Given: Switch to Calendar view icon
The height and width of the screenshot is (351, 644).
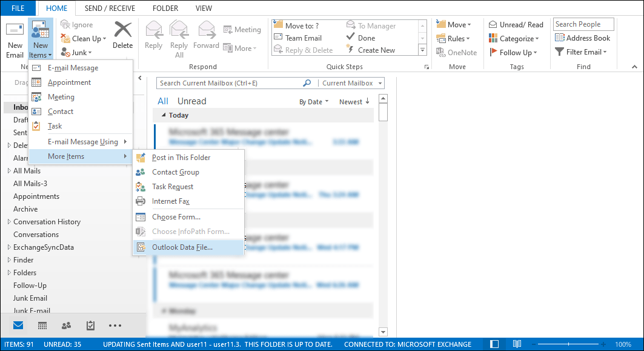Looking at the screenshot, I should click(x=42, y=326).
